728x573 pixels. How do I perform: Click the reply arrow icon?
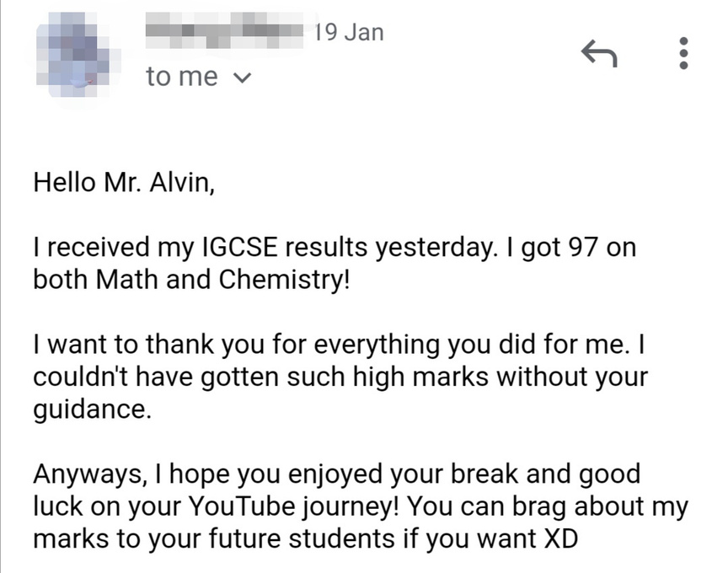tap(599, 53)
